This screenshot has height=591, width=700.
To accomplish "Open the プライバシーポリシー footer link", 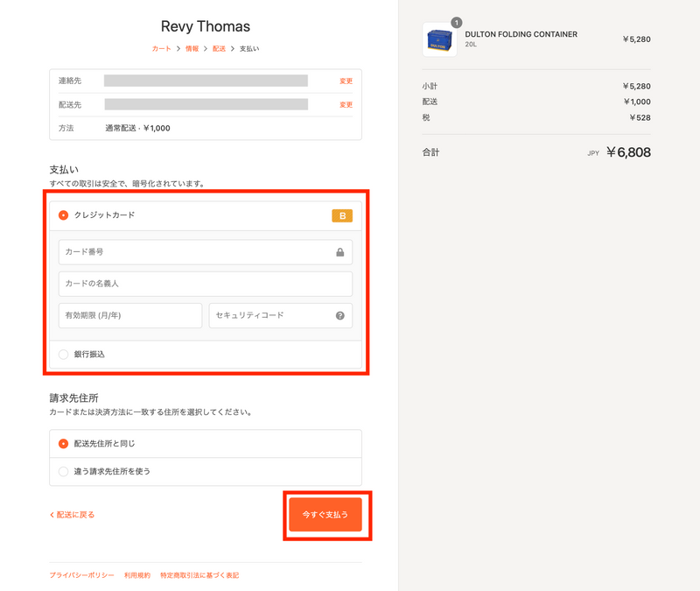I will [81, 575].
